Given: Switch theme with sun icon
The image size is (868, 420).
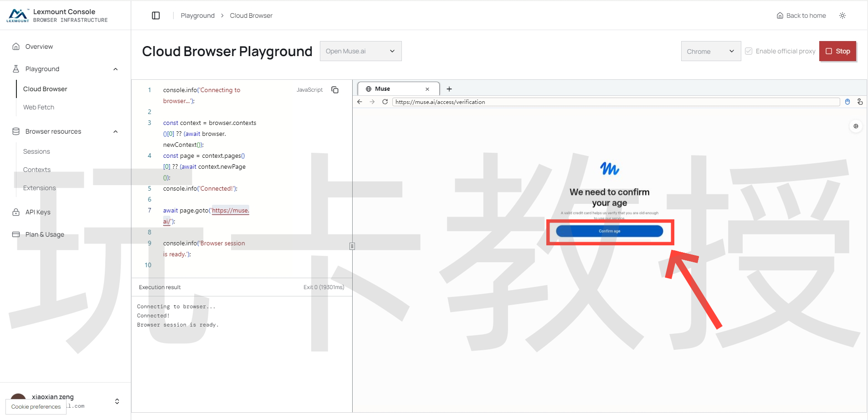Looking at the screenshot, I should pyautogui.click(x=842, y=16).
